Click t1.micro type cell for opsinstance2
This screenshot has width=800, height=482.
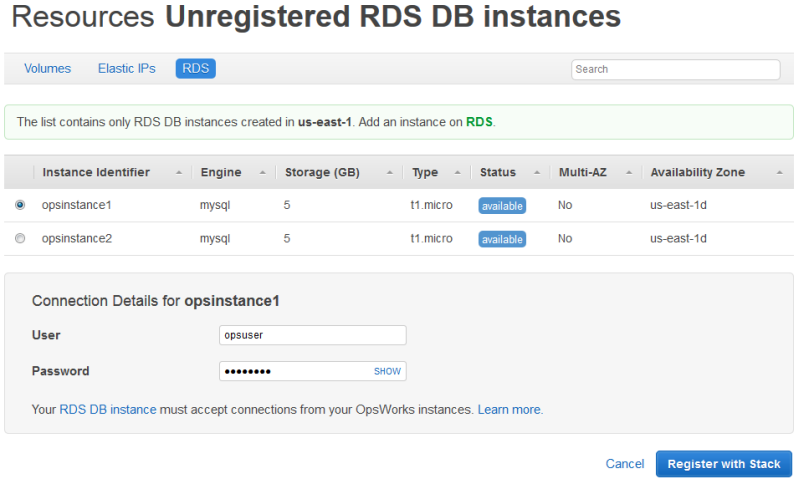(x=431, y=238)
